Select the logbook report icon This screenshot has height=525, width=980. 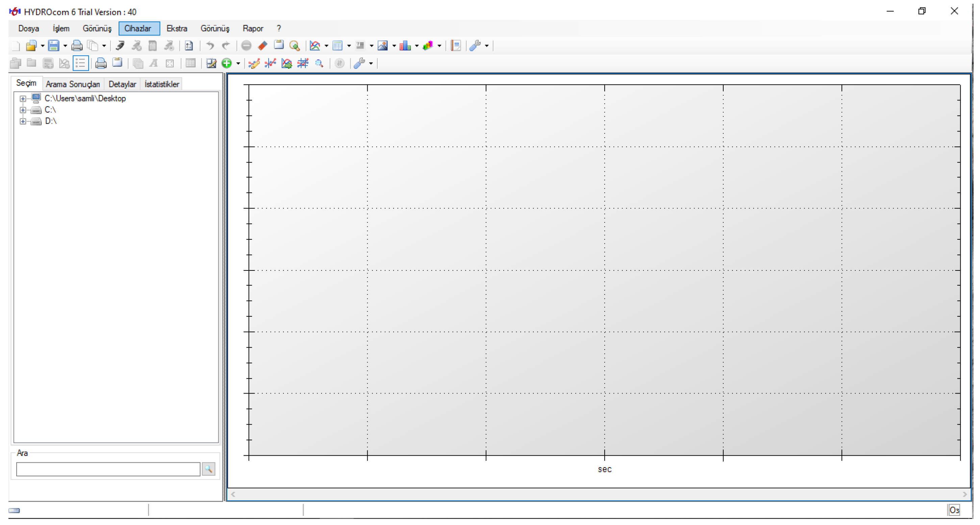pos(455,46)
